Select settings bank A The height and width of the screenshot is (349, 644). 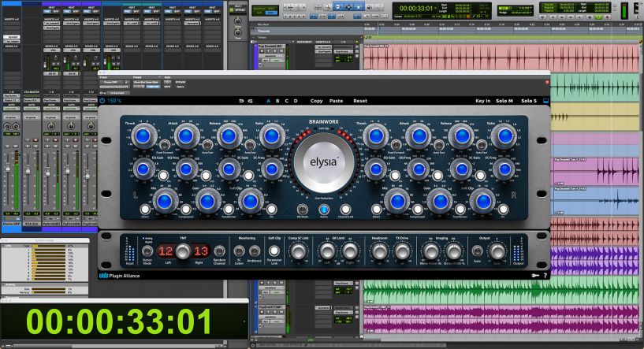pos(269,101)
